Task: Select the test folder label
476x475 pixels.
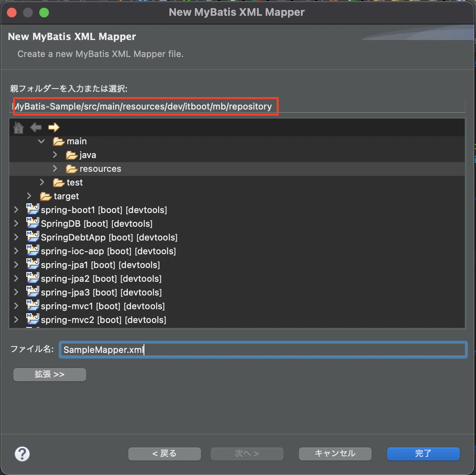Action: pos(75,182)
